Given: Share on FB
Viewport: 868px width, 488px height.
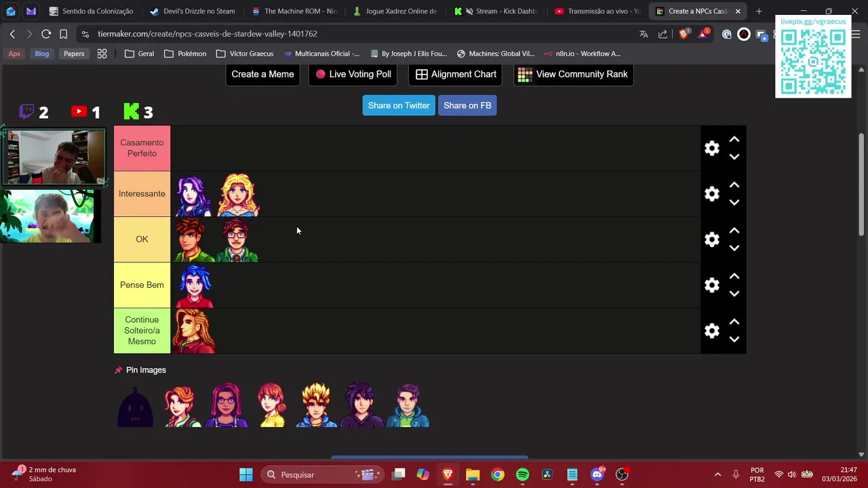Looking at the screenshot, I should pyautogui.click(x=467, y=106).
